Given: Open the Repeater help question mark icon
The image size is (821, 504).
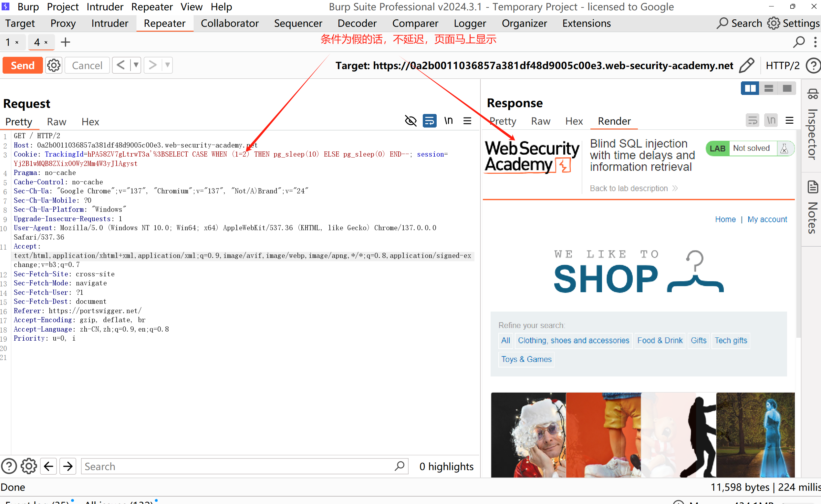Looking at the screenshot, I should tap(813, 65).
